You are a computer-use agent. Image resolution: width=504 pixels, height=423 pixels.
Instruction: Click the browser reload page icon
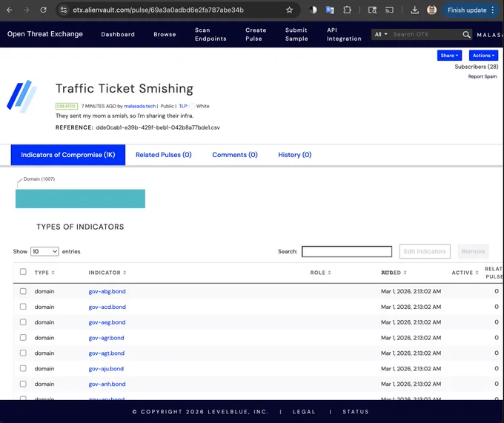point(43,10)
